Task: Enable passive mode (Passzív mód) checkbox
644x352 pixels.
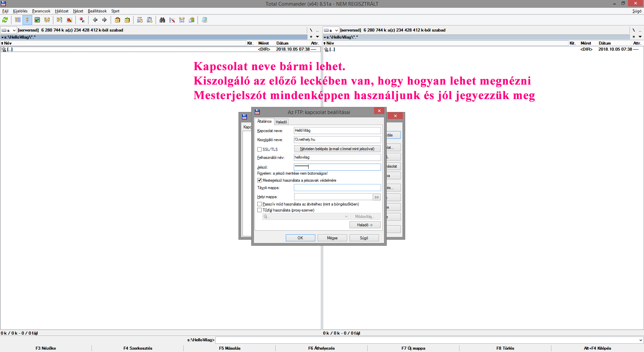Action: (260, 204)
